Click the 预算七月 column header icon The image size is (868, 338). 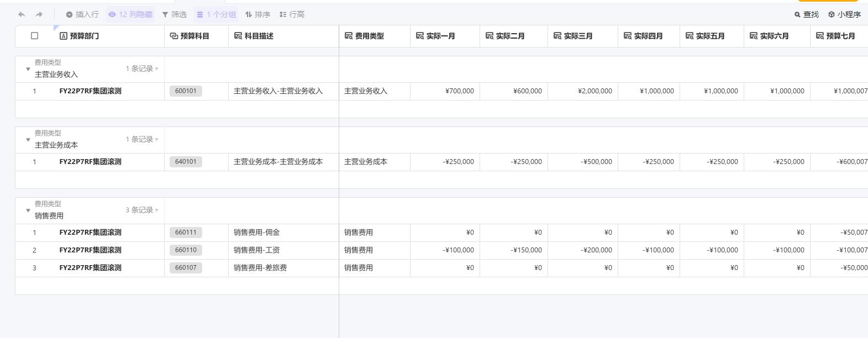click(x=820, y=36)
